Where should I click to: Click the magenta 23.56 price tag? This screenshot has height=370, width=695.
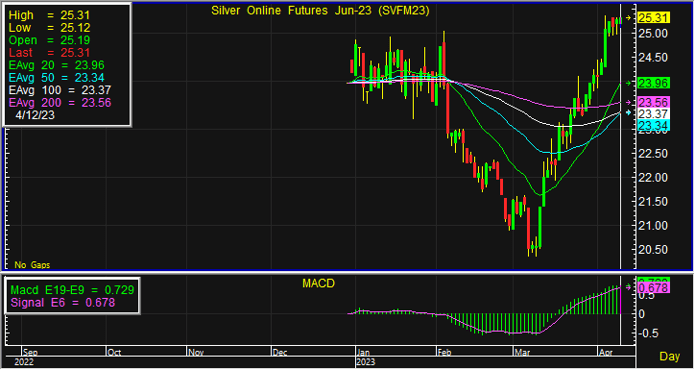654,102
